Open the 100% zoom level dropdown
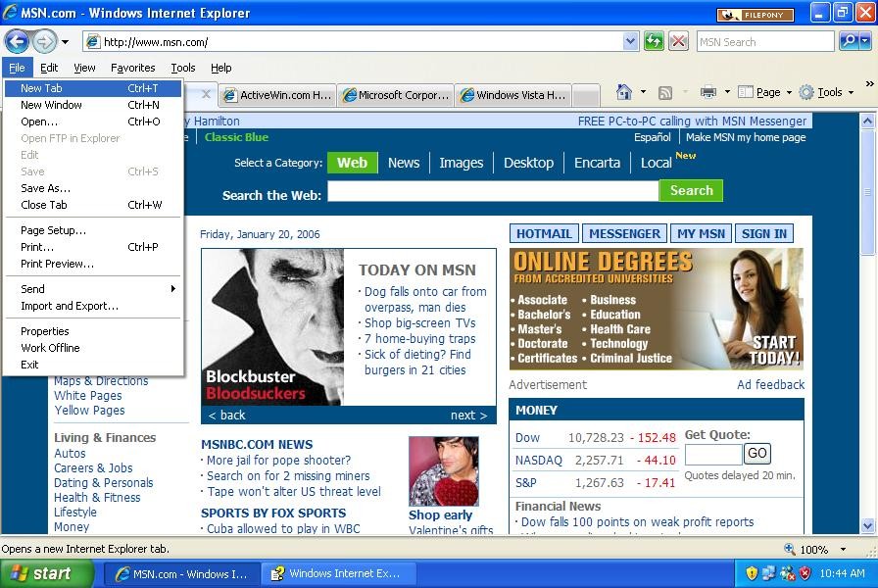The width and height of the screenshot is (878, 588). pos(843,550)
